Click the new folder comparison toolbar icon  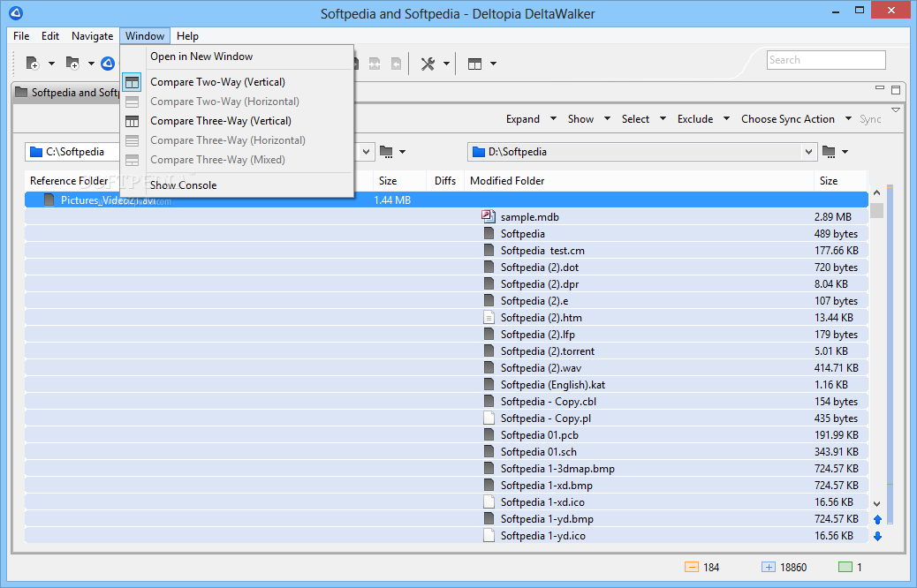tap(72, 63)
